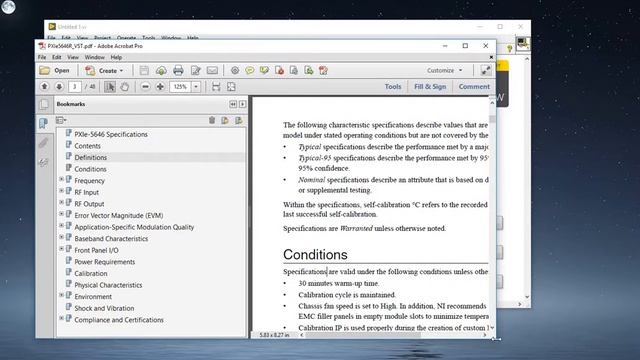Open a file with the Open folder button
Screen dimensions: 640x360
click(54, 71)
